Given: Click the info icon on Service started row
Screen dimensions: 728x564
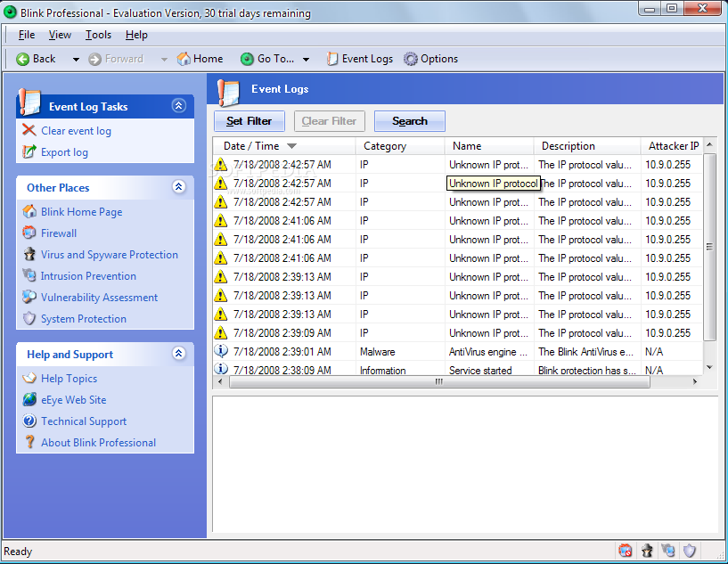Looking at the screenshot, I should click(220, 369).
